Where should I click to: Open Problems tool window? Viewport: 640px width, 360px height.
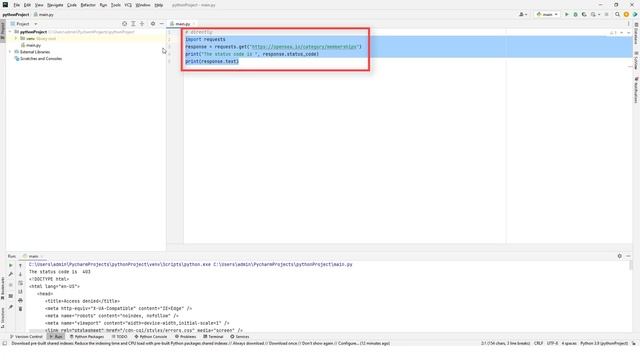point(186,337)
